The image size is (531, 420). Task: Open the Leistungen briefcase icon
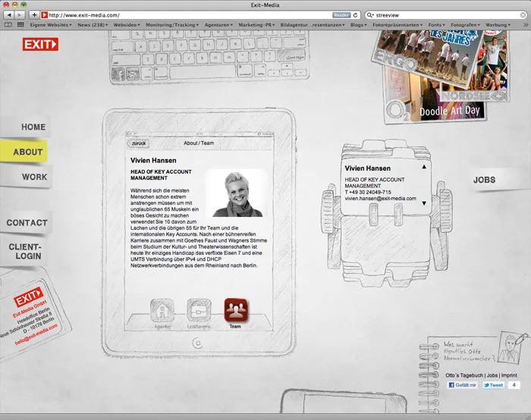coord(199,311)
